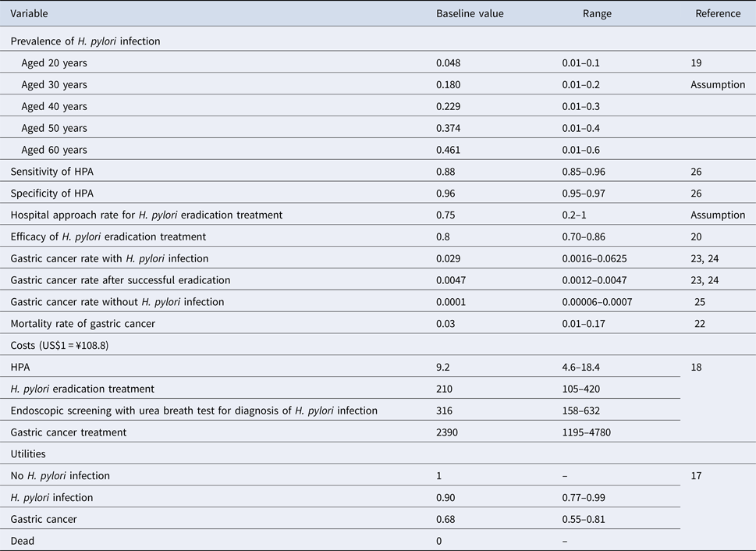Viewport: 756px width, 551px height.
Task: Open reference 17 in the Utilities section
Action: pos(696,475)
